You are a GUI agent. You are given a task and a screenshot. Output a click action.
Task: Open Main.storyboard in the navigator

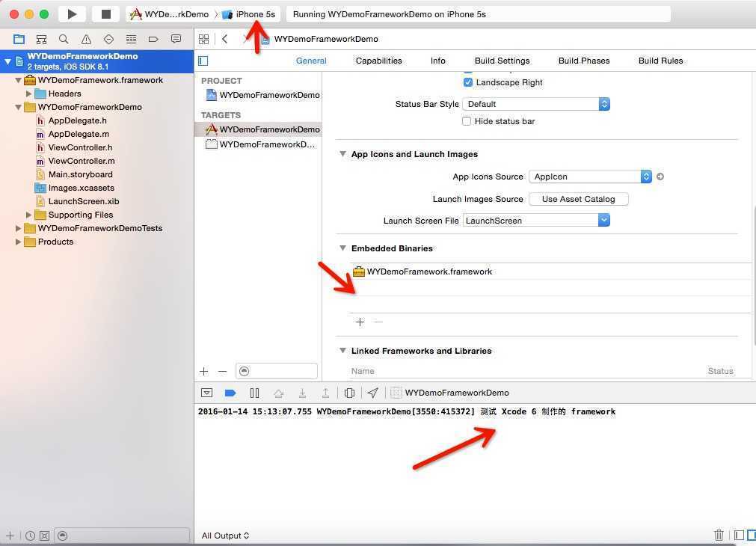tap(80, 174)
